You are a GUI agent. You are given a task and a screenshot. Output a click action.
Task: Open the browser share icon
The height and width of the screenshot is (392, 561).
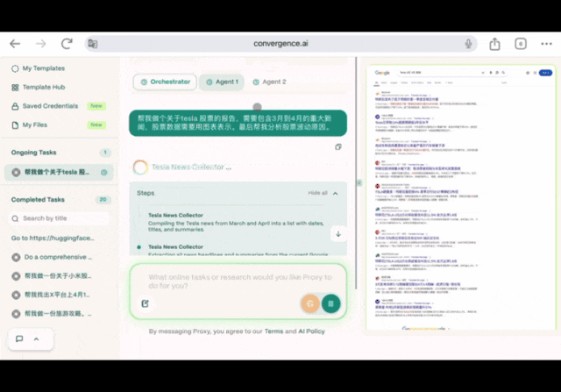click(494, 44)
